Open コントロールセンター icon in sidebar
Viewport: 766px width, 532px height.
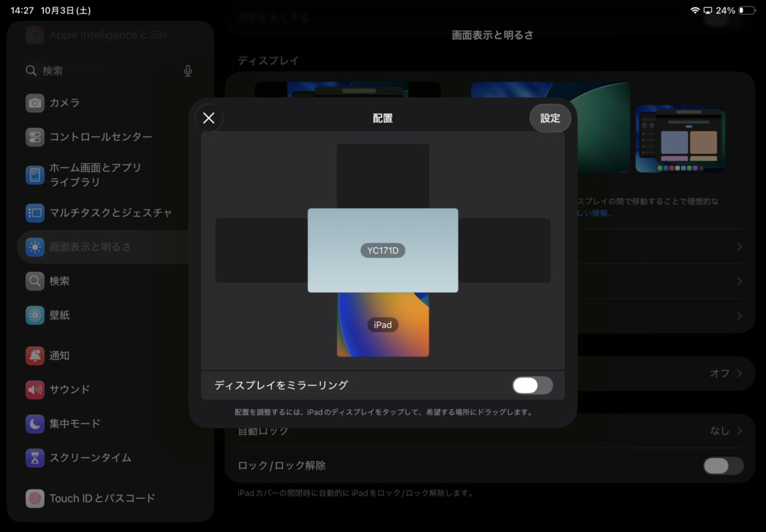(34, 137)
